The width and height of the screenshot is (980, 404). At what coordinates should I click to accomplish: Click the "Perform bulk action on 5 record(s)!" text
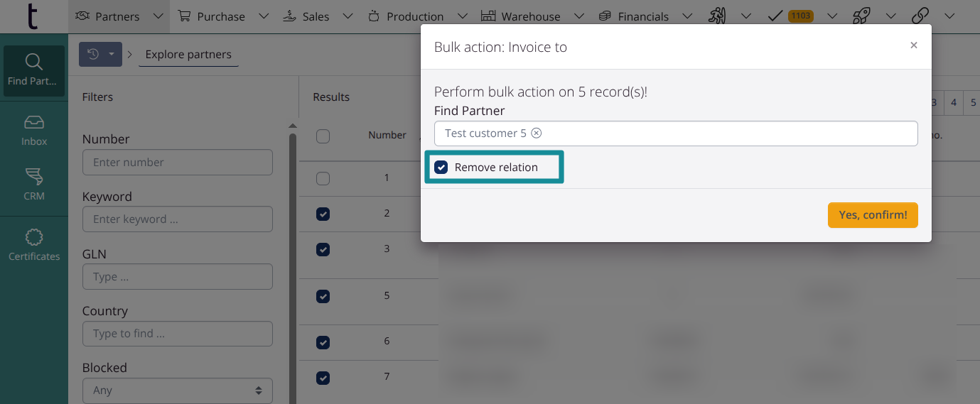[x=541, y=92]
